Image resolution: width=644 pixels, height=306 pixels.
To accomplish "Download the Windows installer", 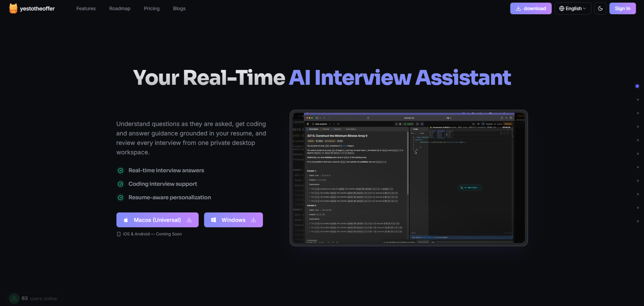I will click(x=233, y=220).
